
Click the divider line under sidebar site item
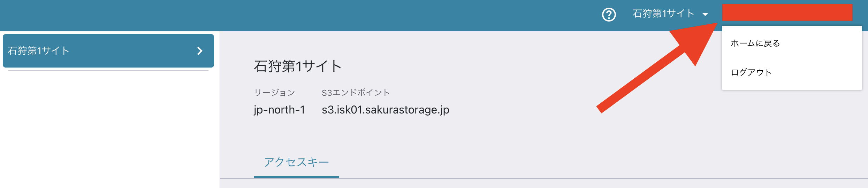tap(108, 71)
